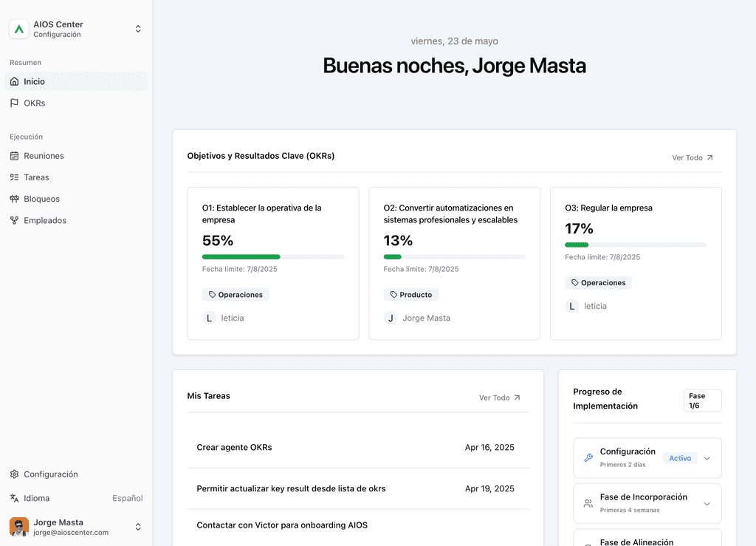The height and width of the screenshot is (546, 756).
Task: Select the task Crear agente OKRs
Action: point(233,447)
